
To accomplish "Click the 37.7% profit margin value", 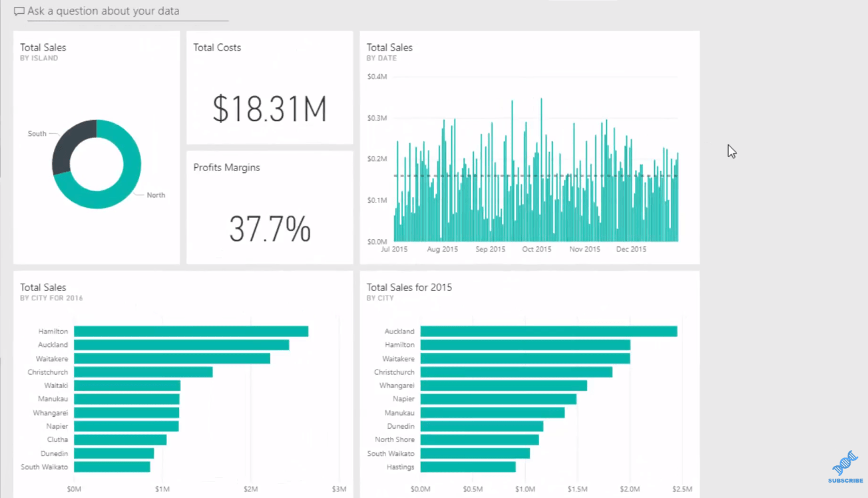I will (270, 229).
